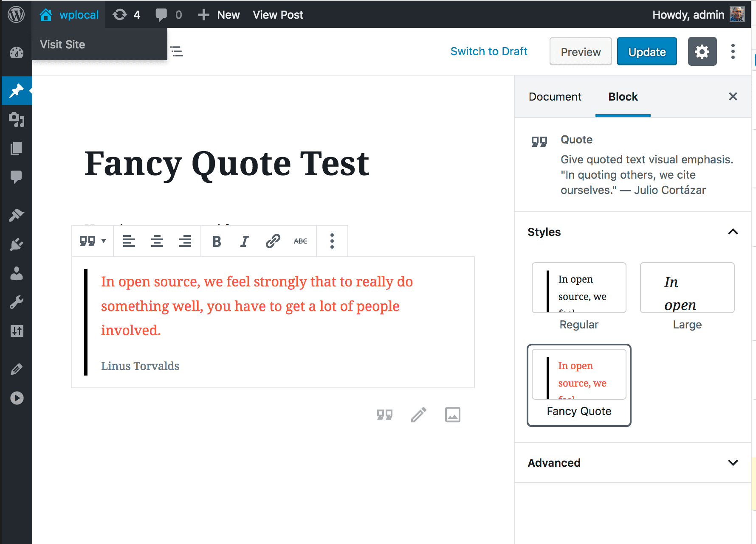Align quote text center

tap(157, 241)
